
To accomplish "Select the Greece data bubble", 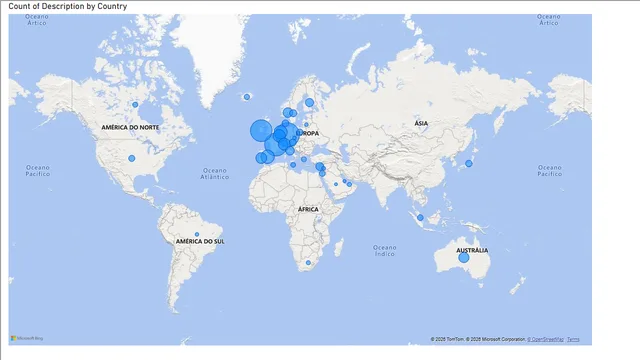I will tap(304, 159).
